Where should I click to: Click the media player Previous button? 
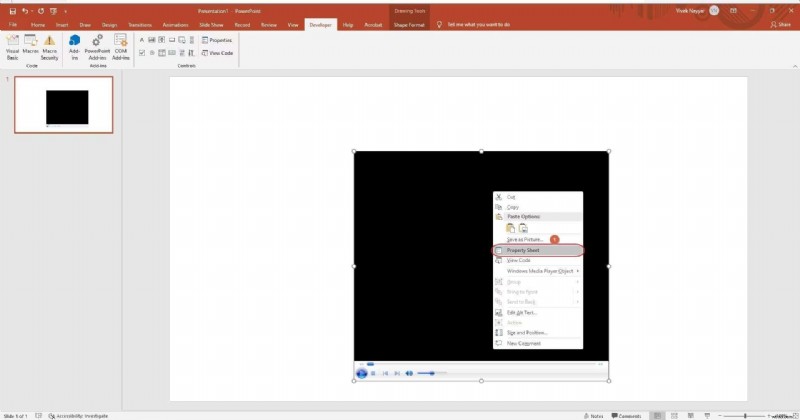385,374
